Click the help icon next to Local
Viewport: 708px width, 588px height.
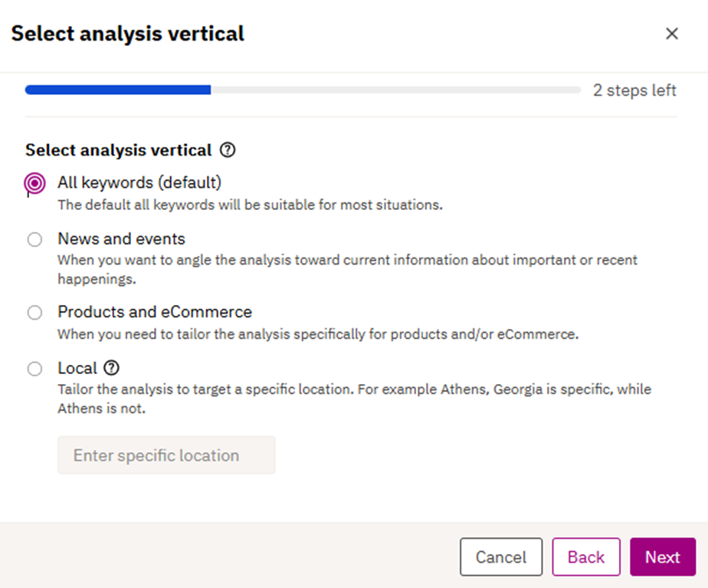[x=111, y=368]
